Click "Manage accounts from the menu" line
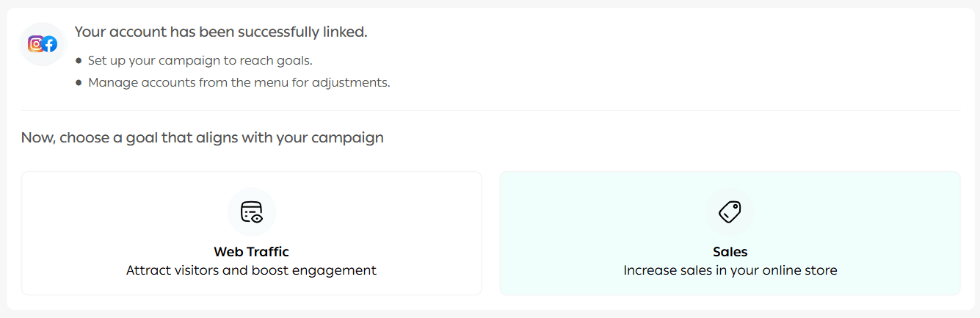Viewport: 980px width, 318px height. tap(239, 82)
